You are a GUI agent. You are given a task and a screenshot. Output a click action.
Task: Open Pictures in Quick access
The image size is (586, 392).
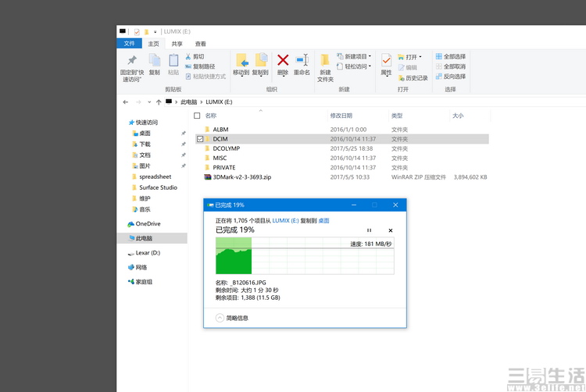[141, 166]
